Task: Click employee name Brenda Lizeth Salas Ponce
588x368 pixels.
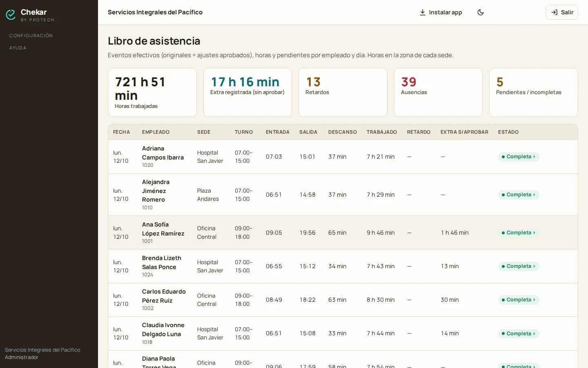Action: pos(162,263)
